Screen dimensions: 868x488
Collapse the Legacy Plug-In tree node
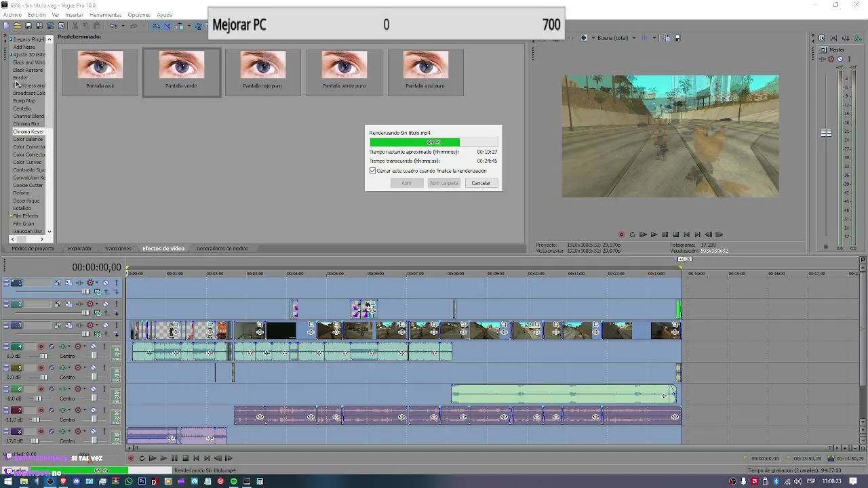[x=12, y=39]
